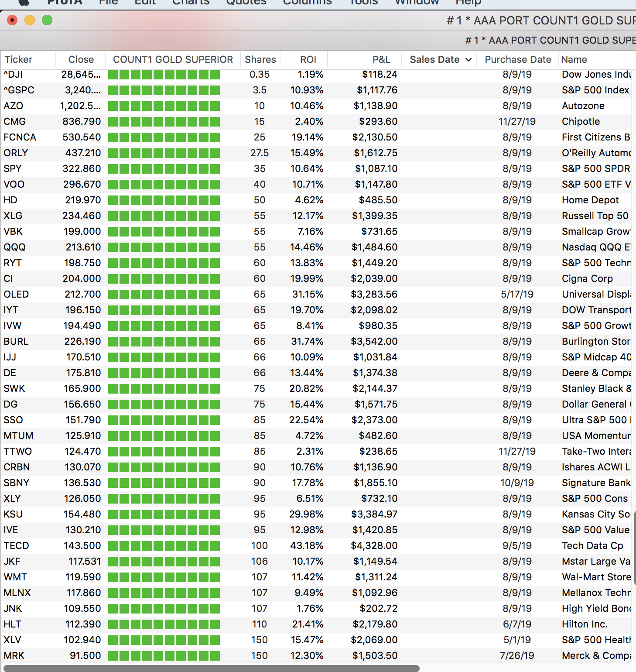636x672 pixels.
Task: Click the ROI value 1.76%
Action: tap(310, 608)
